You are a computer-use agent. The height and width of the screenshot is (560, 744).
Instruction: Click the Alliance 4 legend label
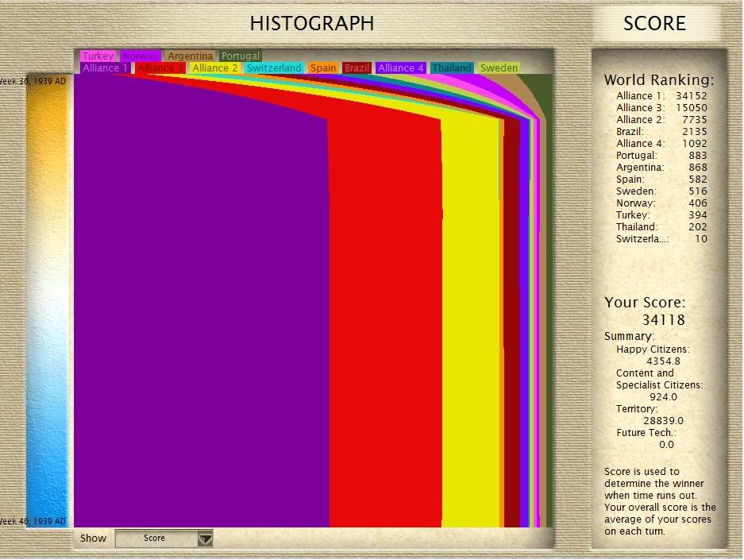point(401,68)
